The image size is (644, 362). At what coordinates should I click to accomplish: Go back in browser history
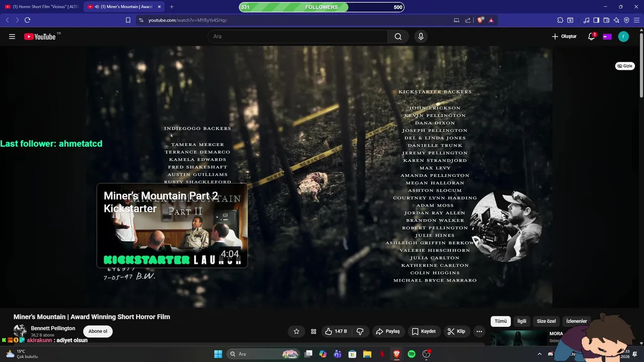[7, 20]
